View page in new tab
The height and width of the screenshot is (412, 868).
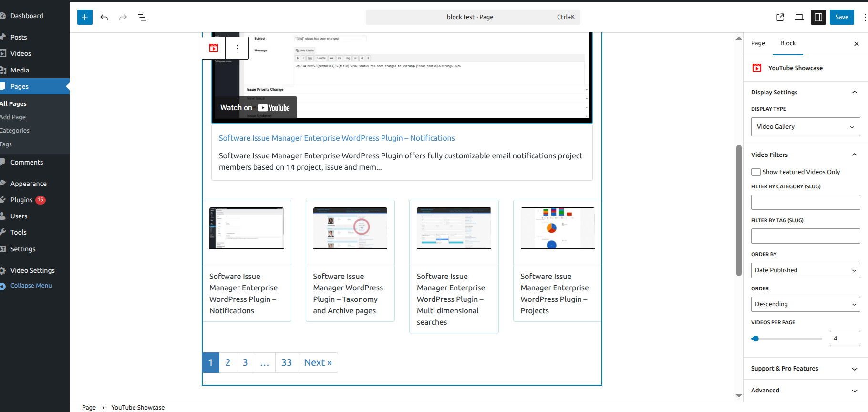pyautogui.click(x=780, y=17)
